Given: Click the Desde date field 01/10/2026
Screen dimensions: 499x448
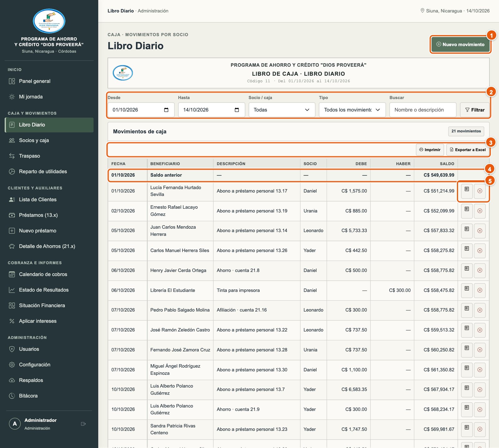Looking at the screenshot, I should [141, 110].
